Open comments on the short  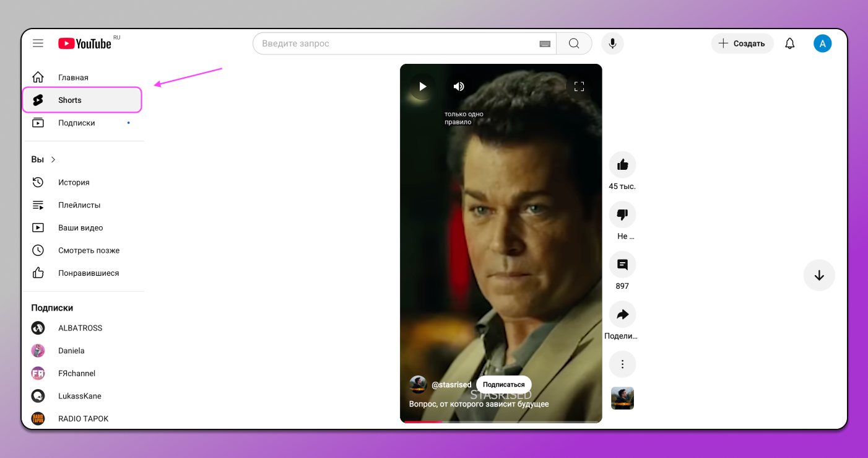[x=622, y=265]
